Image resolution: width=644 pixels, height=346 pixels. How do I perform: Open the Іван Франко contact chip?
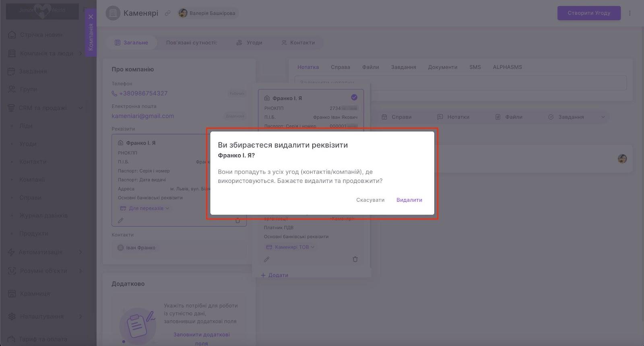tap(136, 248)
